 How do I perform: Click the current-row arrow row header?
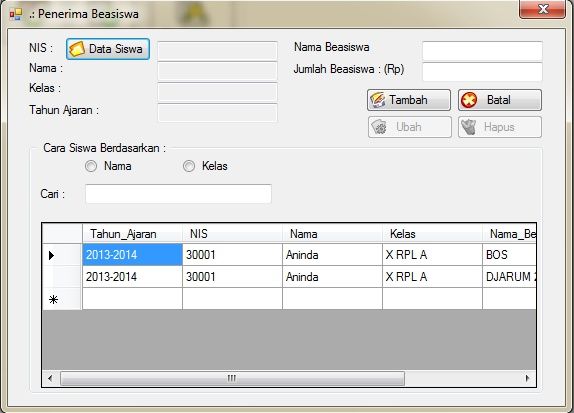point(62,255)
